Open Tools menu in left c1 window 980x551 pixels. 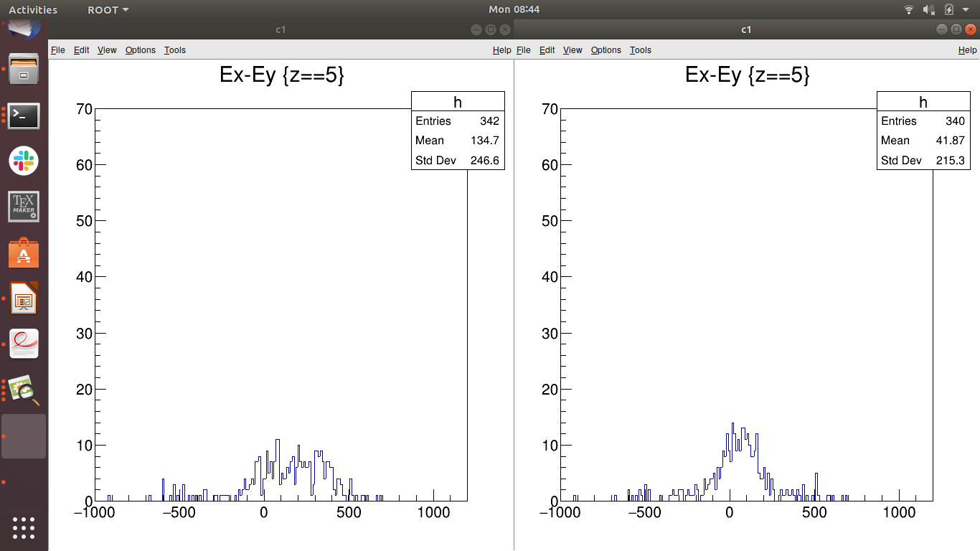coord(175,50)
